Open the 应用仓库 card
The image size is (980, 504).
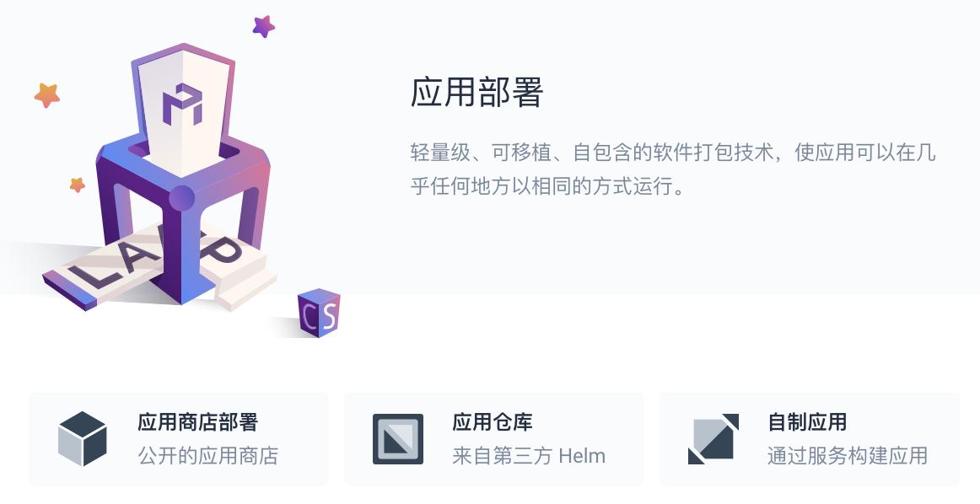pos(493,439)
